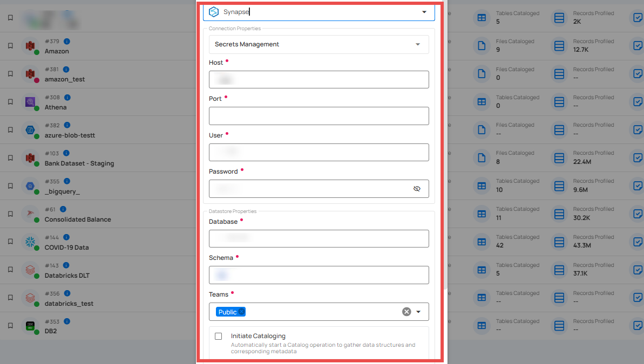Click the Records Profiled icon showing 43.3M

tap(559, 242)
